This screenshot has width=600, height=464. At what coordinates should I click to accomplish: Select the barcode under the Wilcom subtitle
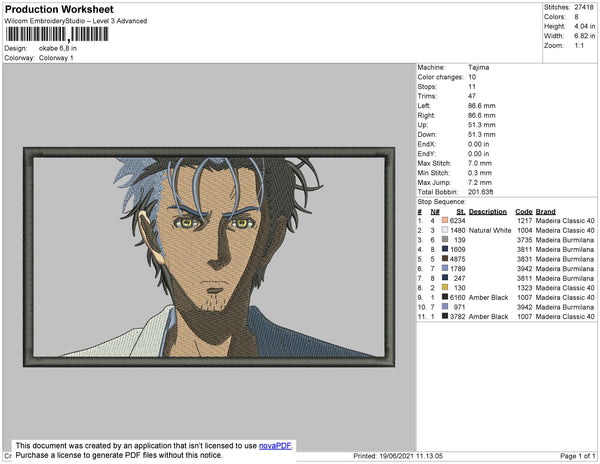pyautogui.click(x=57, y=34)
